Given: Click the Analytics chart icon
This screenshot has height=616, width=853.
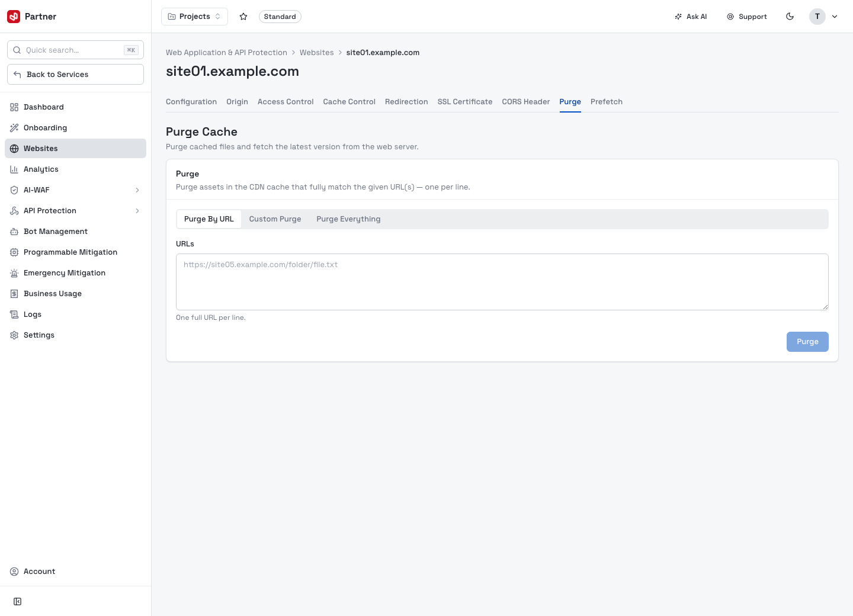Looking at the screenshot, I should click(14, 169).
